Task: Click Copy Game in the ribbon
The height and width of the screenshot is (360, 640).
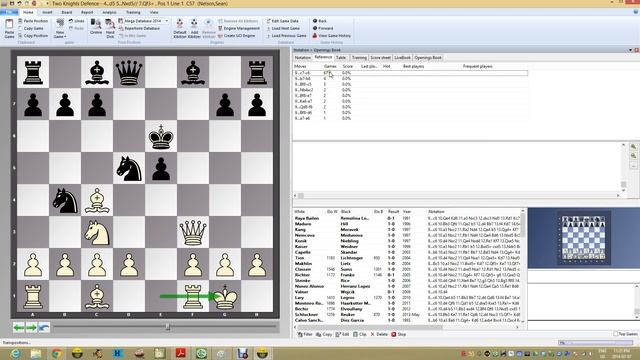Action: click(x=31, y=28)
